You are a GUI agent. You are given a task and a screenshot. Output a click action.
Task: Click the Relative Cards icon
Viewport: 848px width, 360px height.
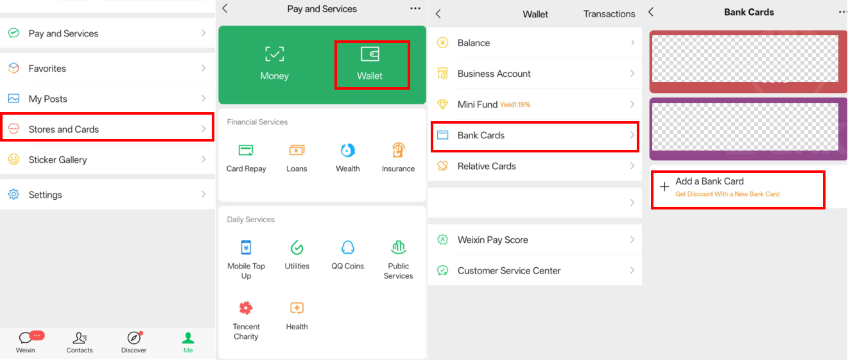click(x=443, y=166)
